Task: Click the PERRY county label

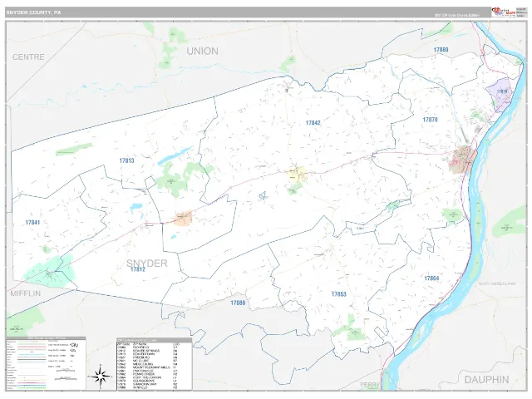Action: [369, 385]
